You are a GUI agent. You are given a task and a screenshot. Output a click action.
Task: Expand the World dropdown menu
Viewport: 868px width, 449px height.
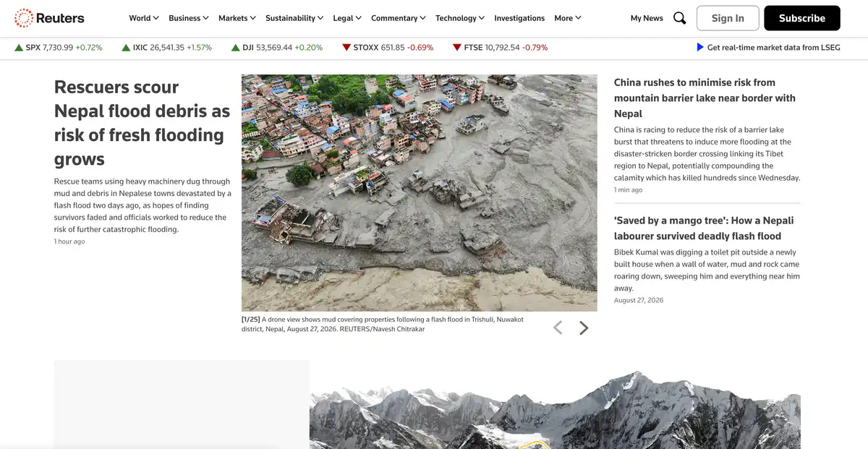tap(144, 18)
